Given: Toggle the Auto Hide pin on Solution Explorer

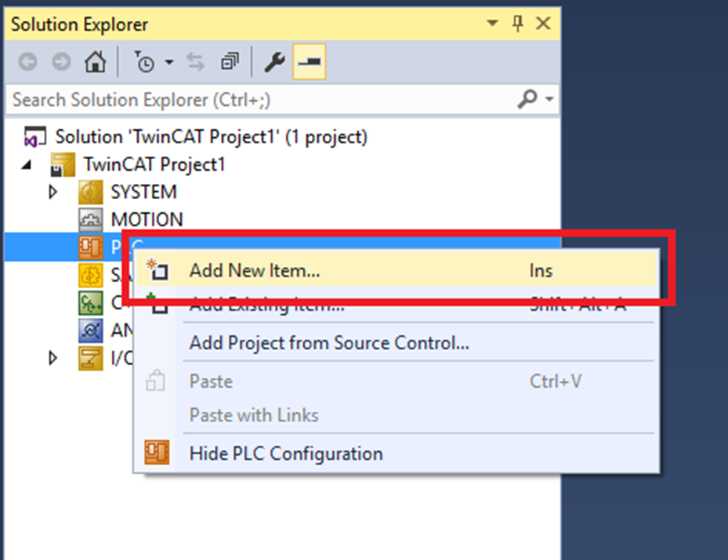Looking at the screenshot, I should 517,24.
